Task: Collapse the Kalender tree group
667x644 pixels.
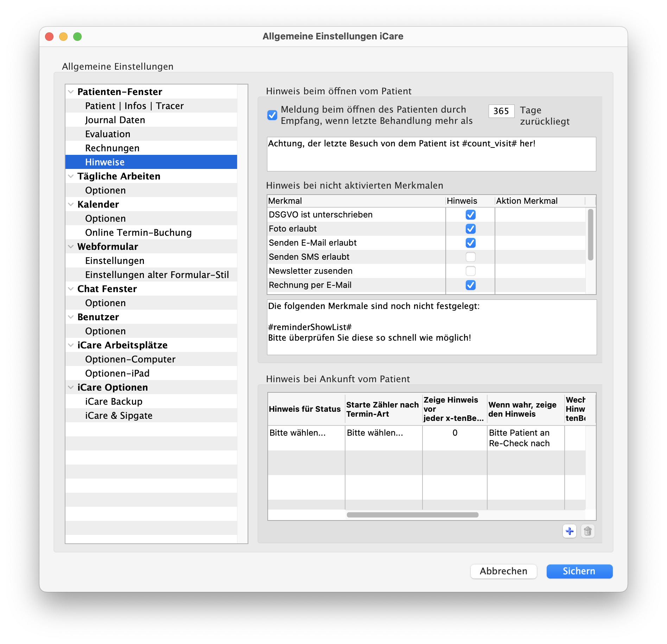Action: point(71,204)
